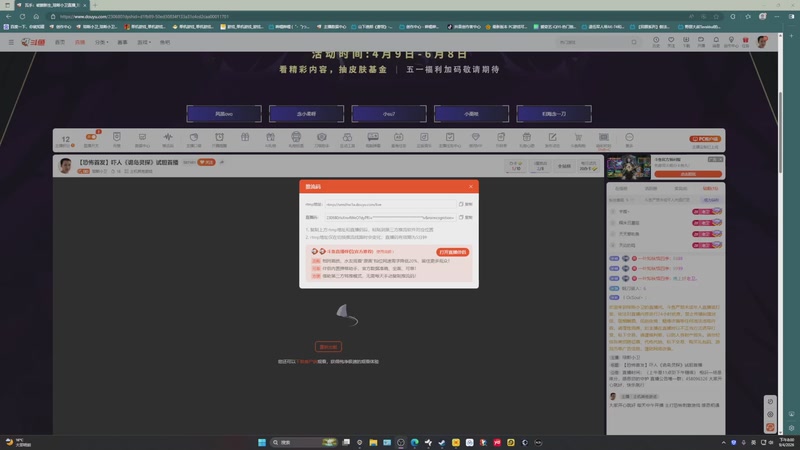Viewport: 800px width, 450px height.
Task: Open the robot assistant toolbar icon
Action: [x=296, y=137]
